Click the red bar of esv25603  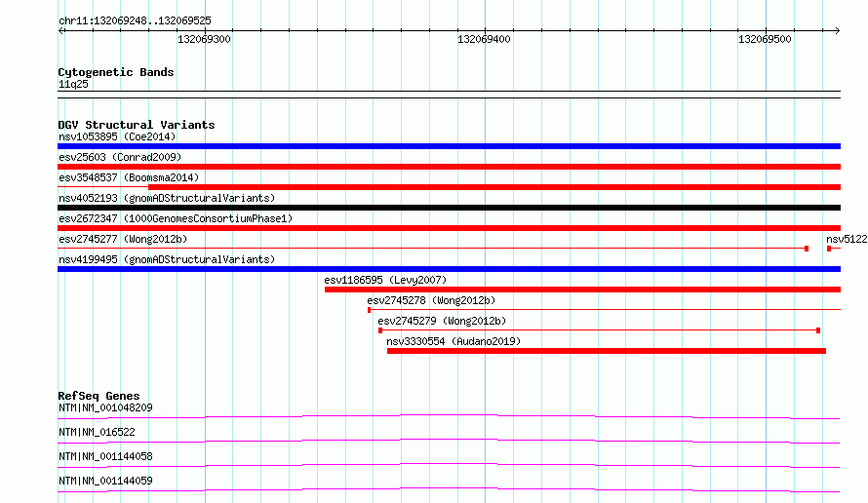[x=449, y=167]
